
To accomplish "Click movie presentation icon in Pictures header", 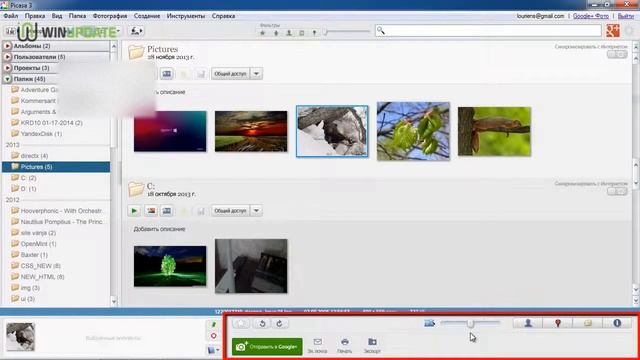I will point(167,74).
